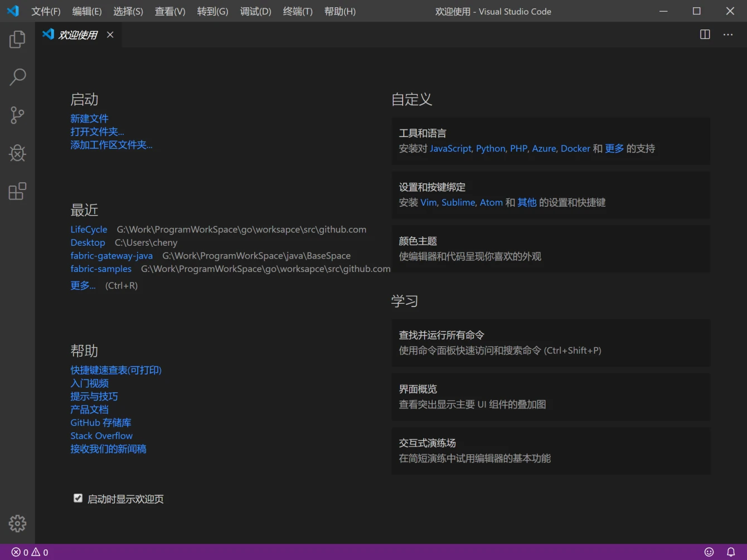Open the 终端 menu
Screen dimensions: 747x560
click(297, 11)
